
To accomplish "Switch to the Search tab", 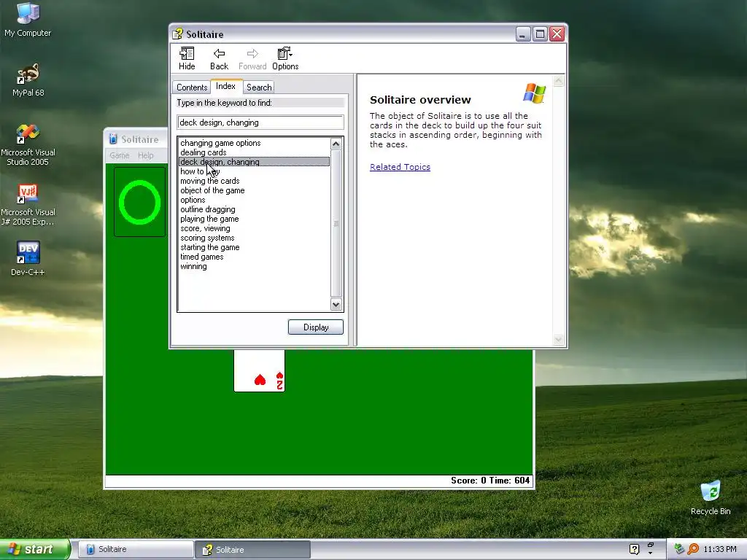I will click(259, 87).
